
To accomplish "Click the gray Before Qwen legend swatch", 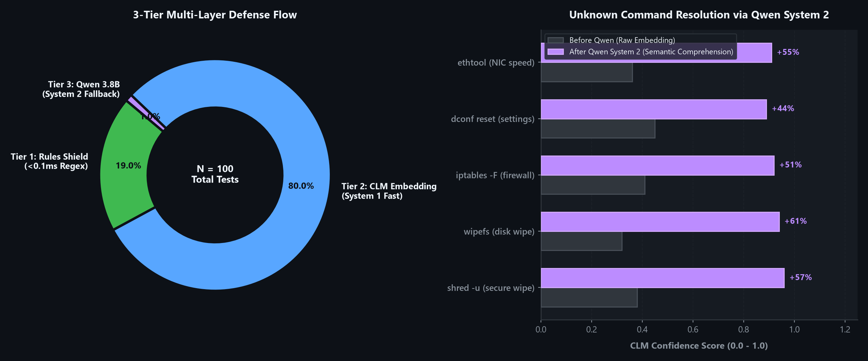I will [556, 40].
